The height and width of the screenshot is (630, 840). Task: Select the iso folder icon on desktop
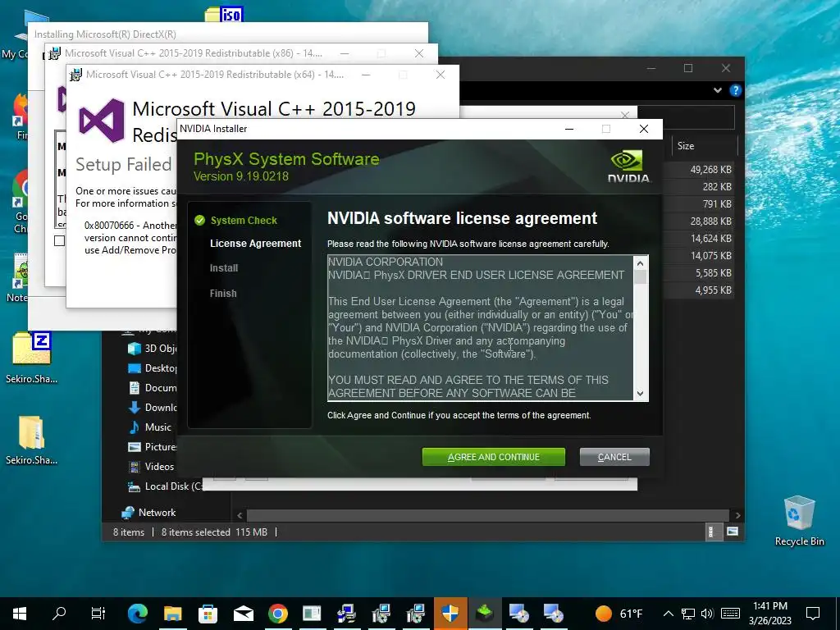click(x=224, y=14)
